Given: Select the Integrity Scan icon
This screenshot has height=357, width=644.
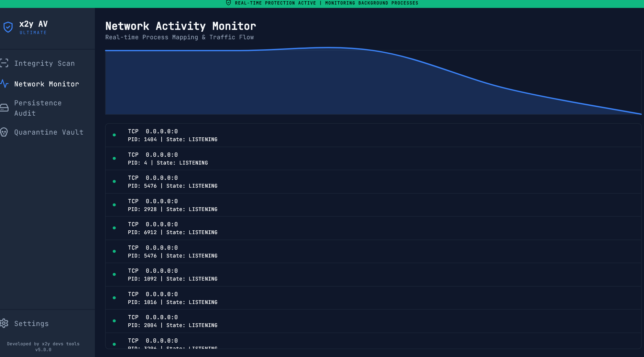Looking at the screenshot, I should 4,63.
